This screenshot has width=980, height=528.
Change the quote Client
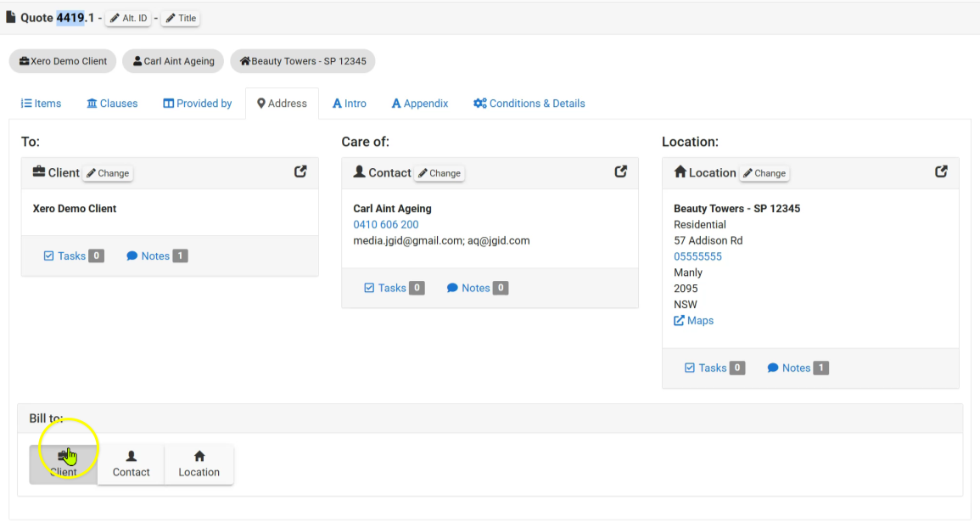[x=108, y=173]
